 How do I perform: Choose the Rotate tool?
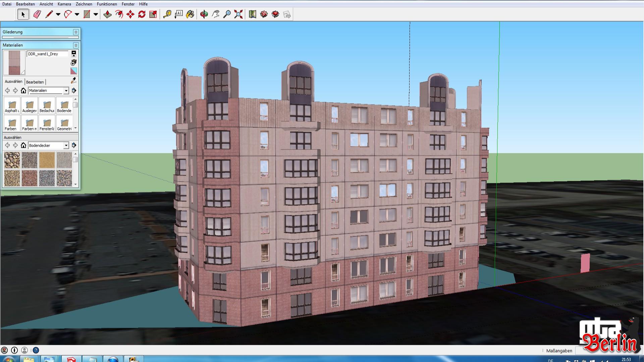142,14
